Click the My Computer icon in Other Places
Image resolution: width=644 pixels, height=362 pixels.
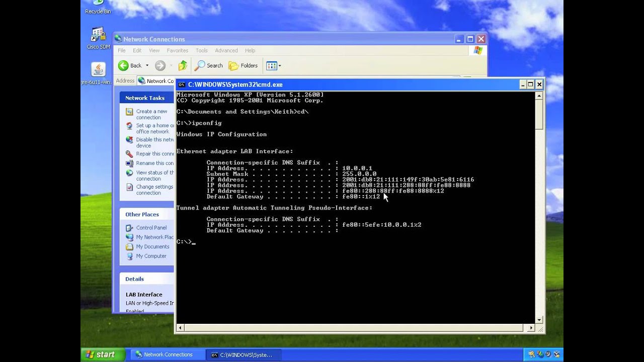tap(129, 256)
